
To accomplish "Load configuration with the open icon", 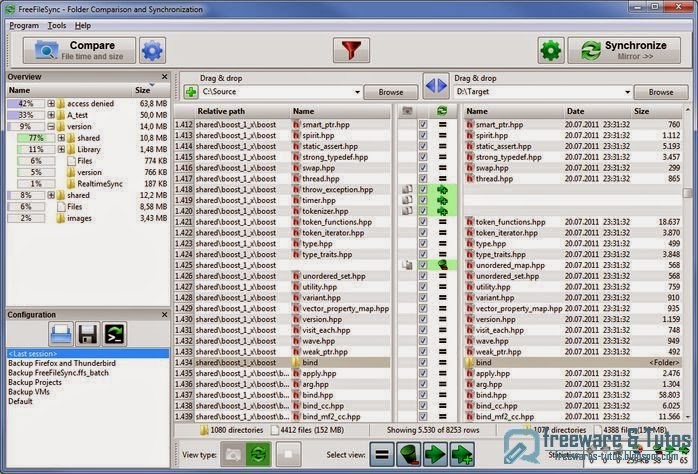I will (61, 334).
